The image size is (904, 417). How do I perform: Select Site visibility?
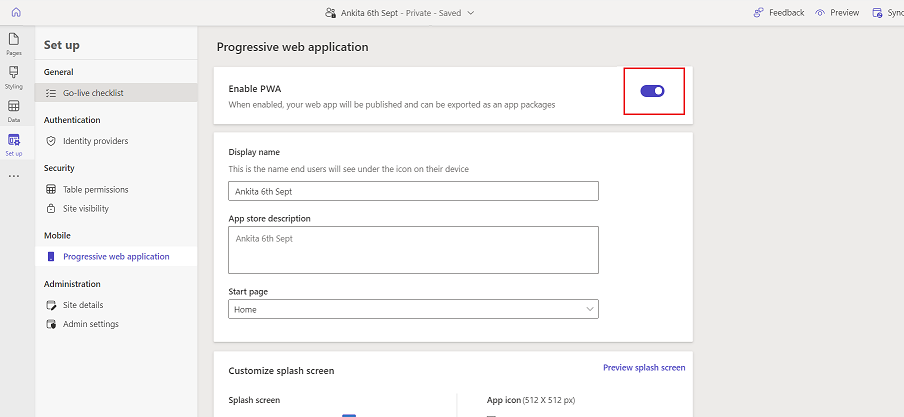[85, 209]
